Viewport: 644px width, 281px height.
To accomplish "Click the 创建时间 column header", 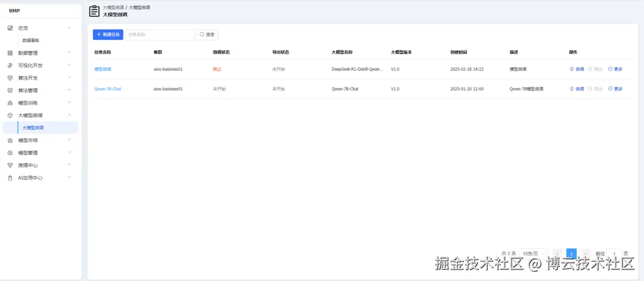I will point(459,52).
